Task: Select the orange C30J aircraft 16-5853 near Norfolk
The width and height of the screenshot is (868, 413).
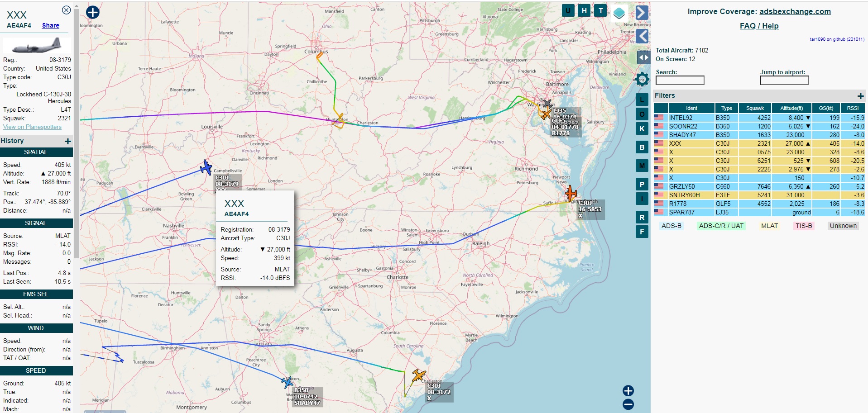Action: pos(571,193)
